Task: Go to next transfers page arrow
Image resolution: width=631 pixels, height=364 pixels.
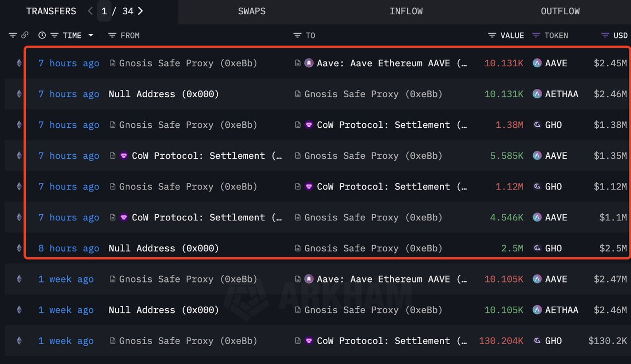Action: (x=141, y=11)
